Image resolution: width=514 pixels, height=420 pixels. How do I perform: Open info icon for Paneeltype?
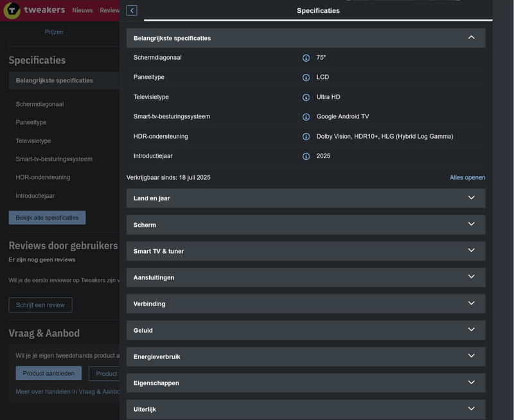pyautogui.click(x=306, y=78)
